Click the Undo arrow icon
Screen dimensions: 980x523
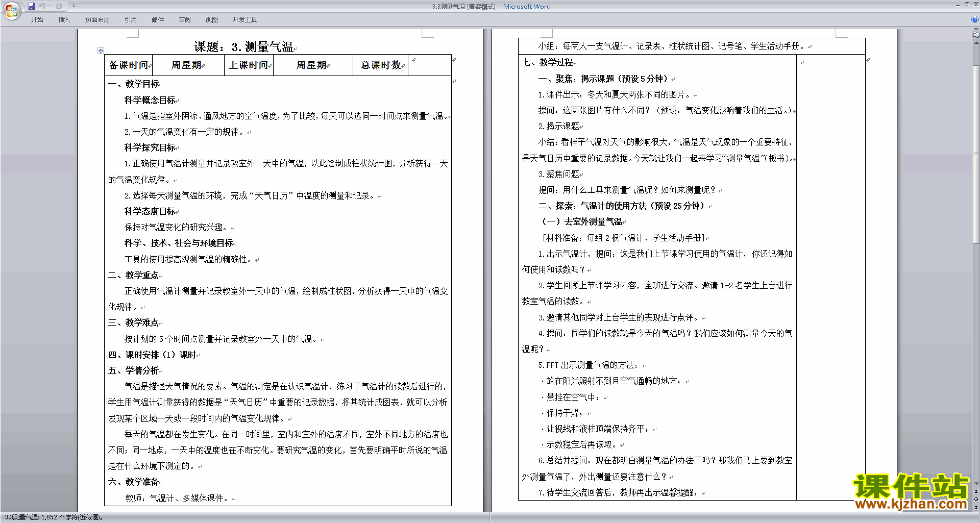(x=42, y=6)
